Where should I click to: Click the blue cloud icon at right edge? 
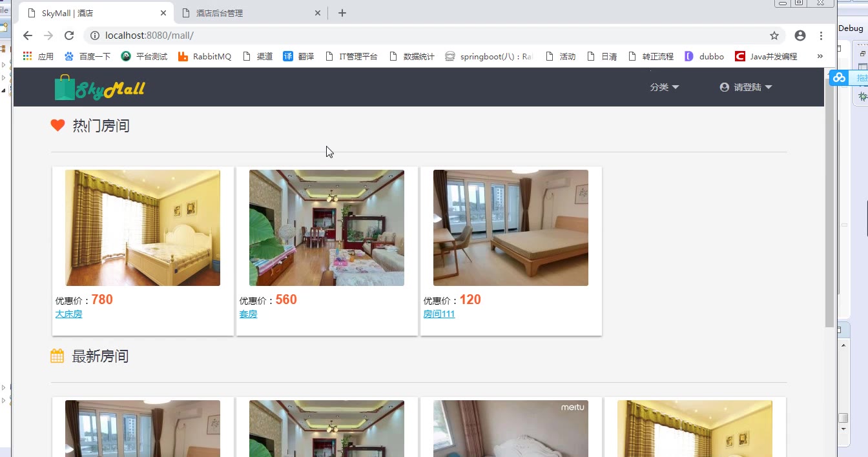pos(839,77)
